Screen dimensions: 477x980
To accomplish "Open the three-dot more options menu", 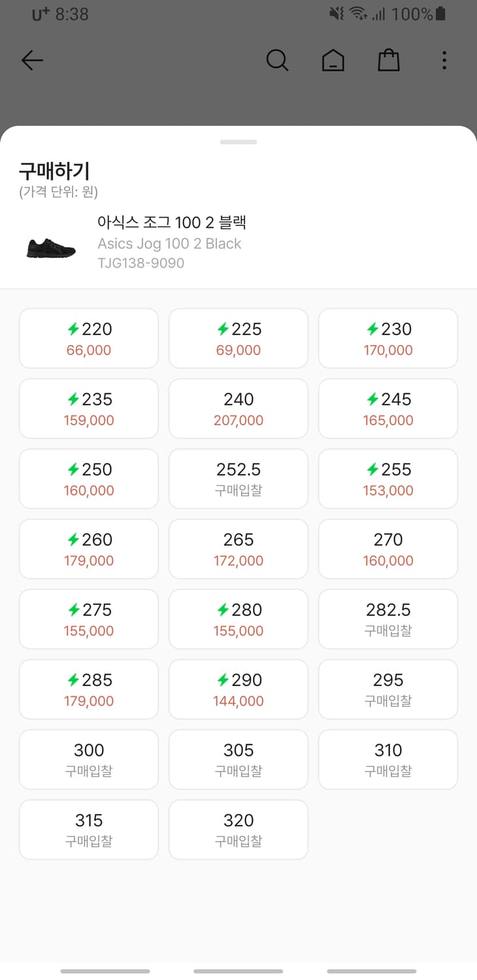I will (x=444, y=61).
